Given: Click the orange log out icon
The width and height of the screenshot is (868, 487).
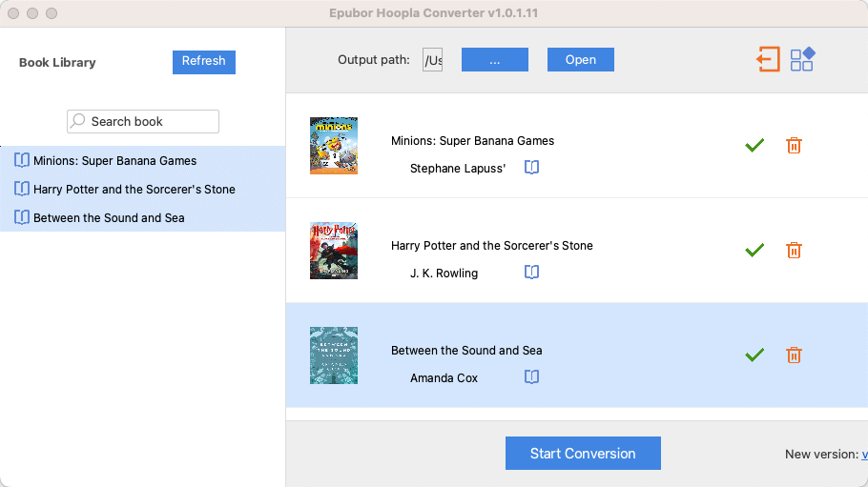Looking at the screenshot, I should click(769, 59).
